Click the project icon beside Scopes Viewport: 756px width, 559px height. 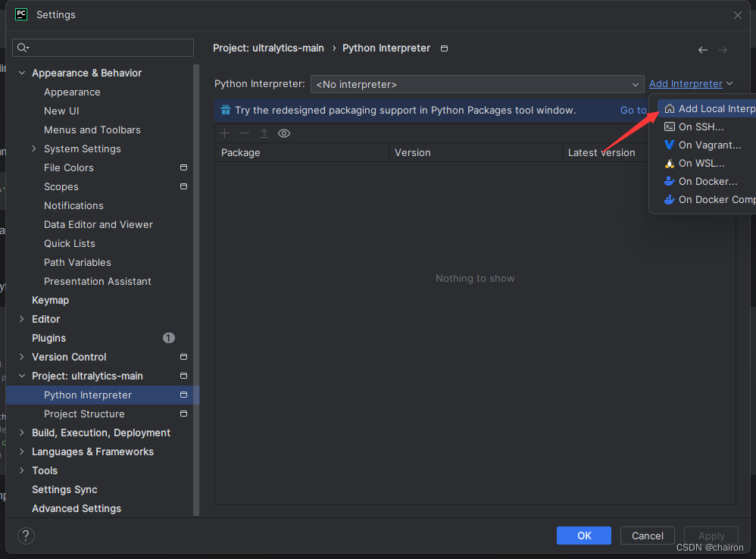(x=183, y=186)
